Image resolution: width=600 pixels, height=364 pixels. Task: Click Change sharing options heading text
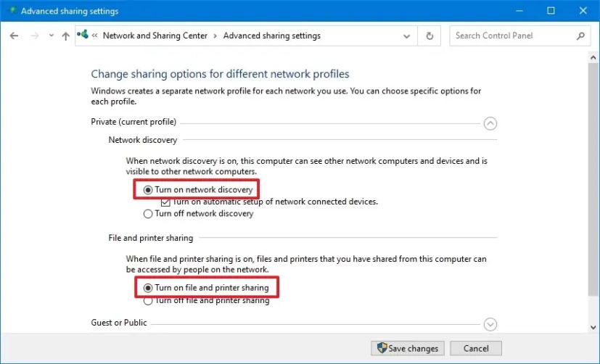(x=220, y=74)
